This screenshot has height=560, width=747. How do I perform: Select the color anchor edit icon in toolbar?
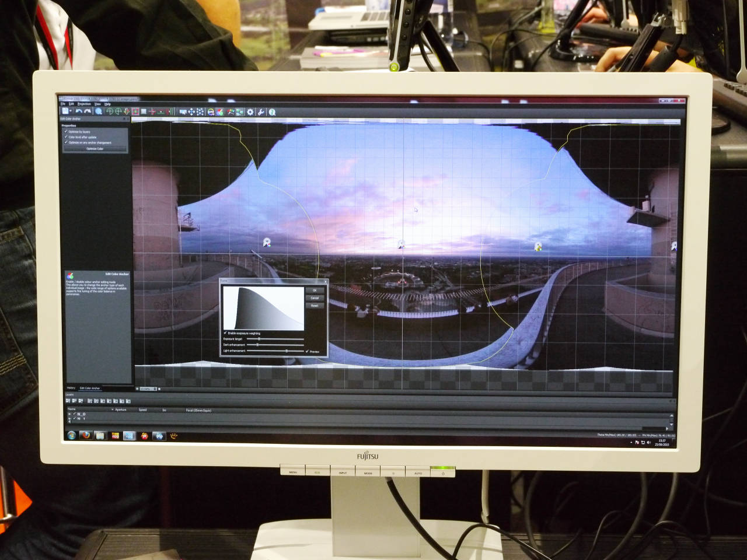(219, 111)
